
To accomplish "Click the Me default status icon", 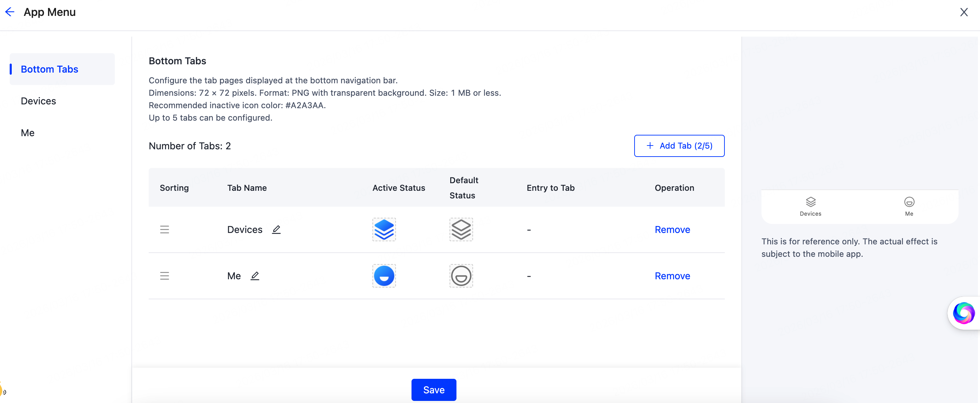I will click(x=461, y=276).
